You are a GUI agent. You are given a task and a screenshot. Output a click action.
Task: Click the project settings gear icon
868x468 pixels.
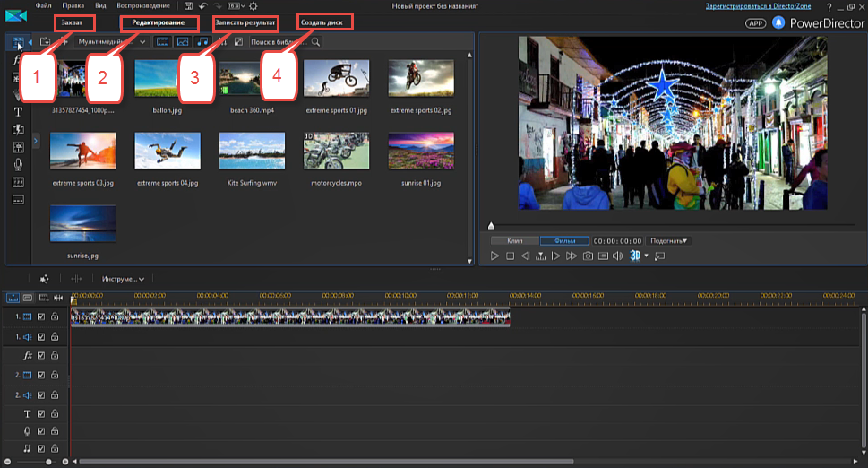pyautogui.click(x=253, y=6)
